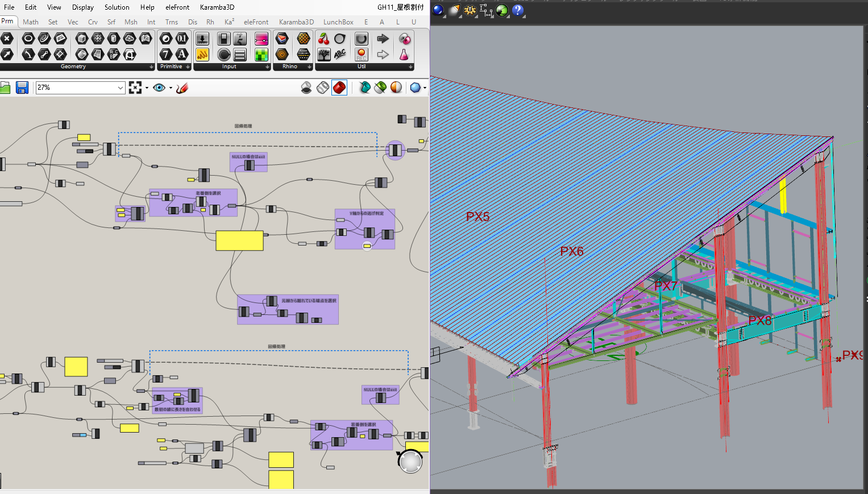Switch to the Math tab
868x494 pixels.
point(31,22)
